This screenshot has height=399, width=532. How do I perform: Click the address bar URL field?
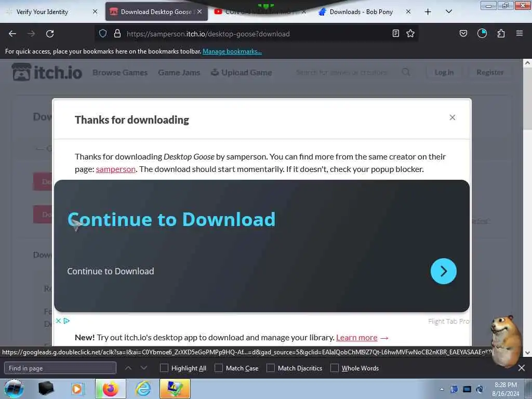click(256, 34)
